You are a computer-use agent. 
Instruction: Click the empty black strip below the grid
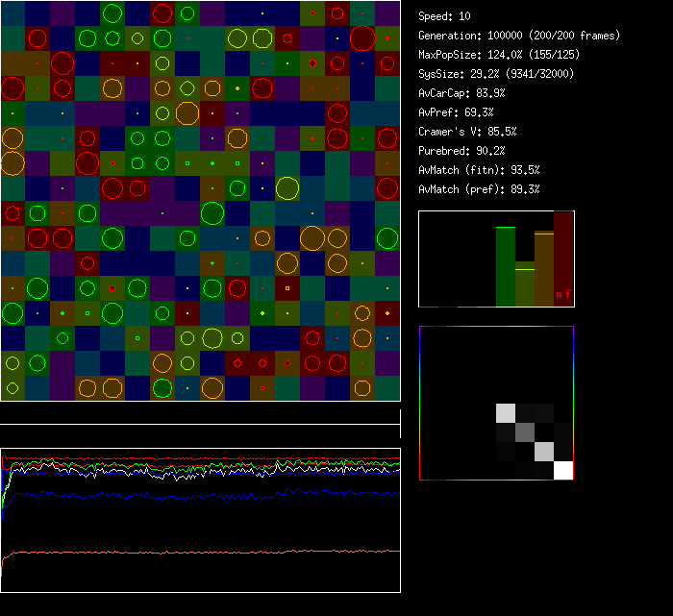pos(200,413)
